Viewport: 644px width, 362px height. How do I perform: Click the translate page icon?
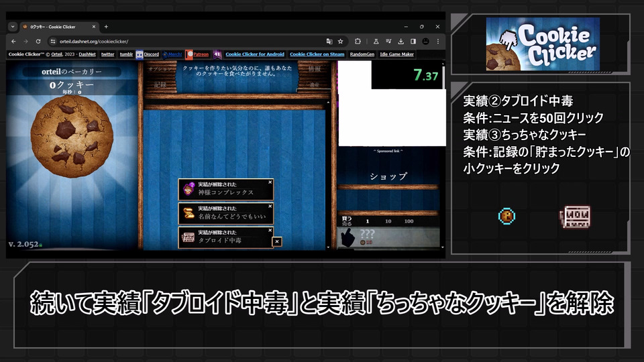[x=329, y=42]
